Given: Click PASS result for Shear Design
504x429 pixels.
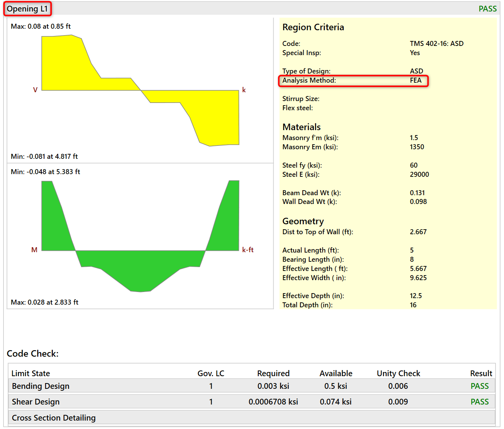Looking at the screenshot, I should tap(479, 402).
